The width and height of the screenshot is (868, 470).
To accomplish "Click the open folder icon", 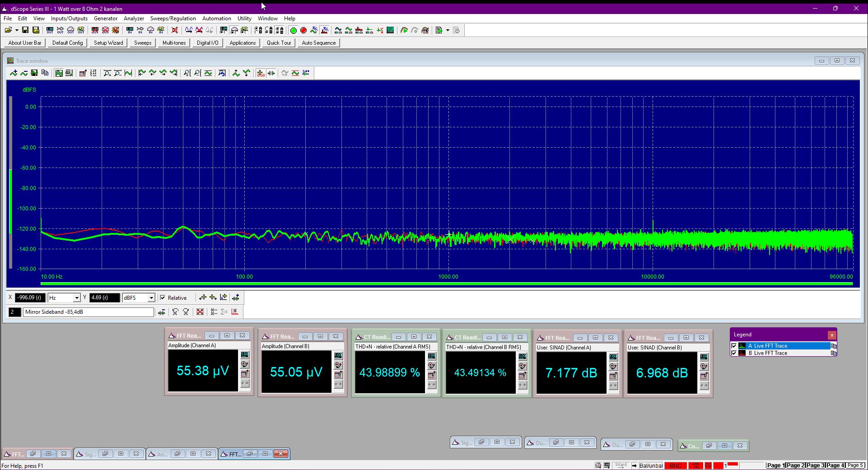I will (8, 30).
